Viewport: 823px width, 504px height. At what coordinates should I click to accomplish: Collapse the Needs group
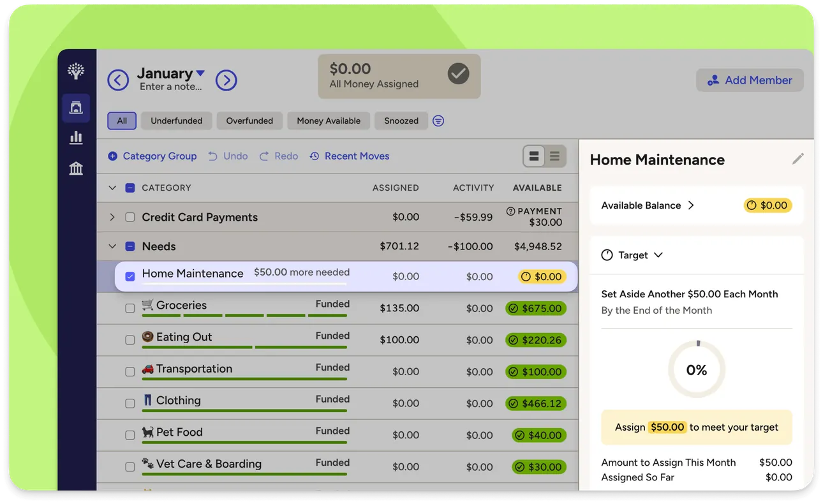coord(112,246)
